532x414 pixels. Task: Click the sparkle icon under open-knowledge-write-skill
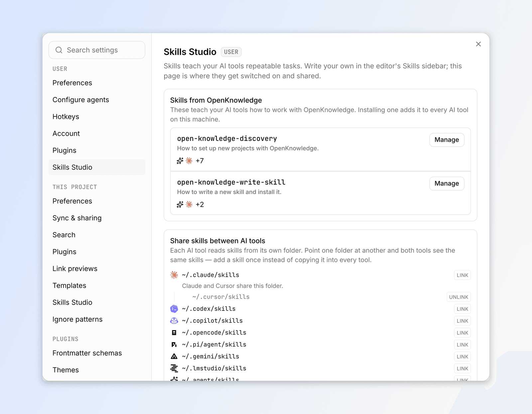[180, 204]
